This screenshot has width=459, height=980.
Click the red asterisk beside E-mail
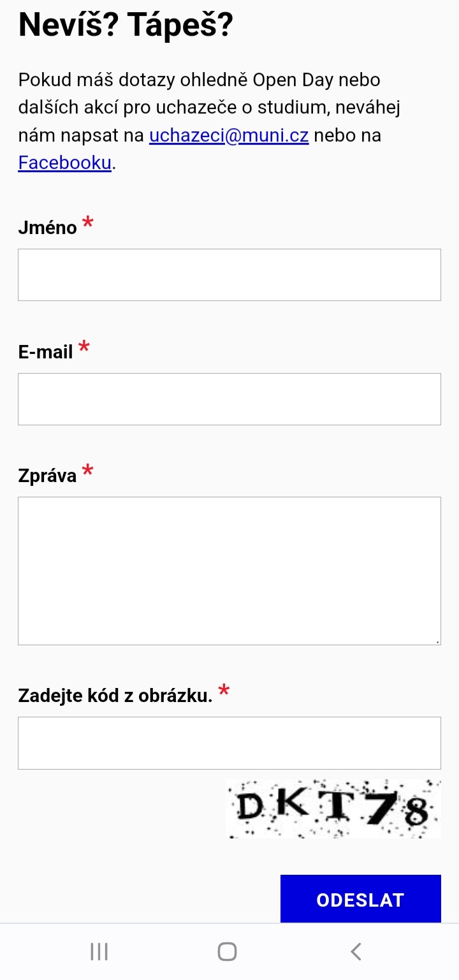coord(84,347)
